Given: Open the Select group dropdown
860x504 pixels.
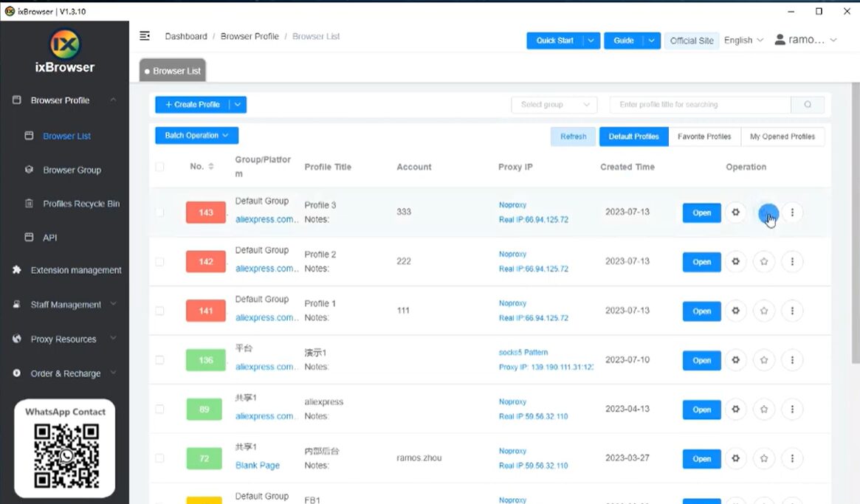Looking at the screenshot, I should click(554, 105).
